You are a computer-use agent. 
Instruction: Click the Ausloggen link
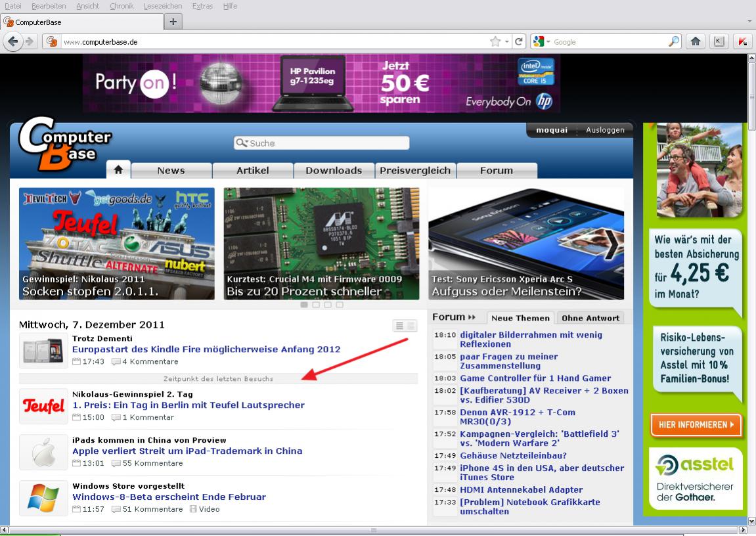click(605, 129)
